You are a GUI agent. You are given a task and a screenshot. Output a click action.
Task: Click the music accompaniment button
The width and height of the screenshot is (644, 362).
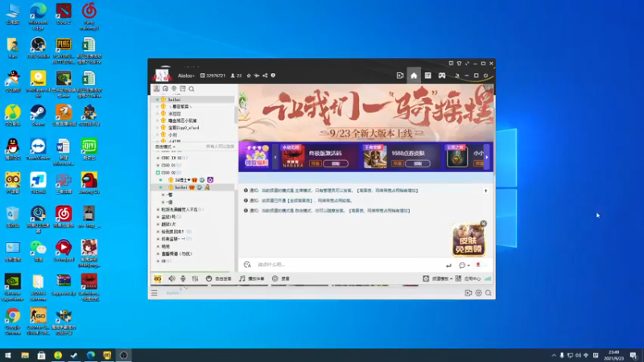252,278
